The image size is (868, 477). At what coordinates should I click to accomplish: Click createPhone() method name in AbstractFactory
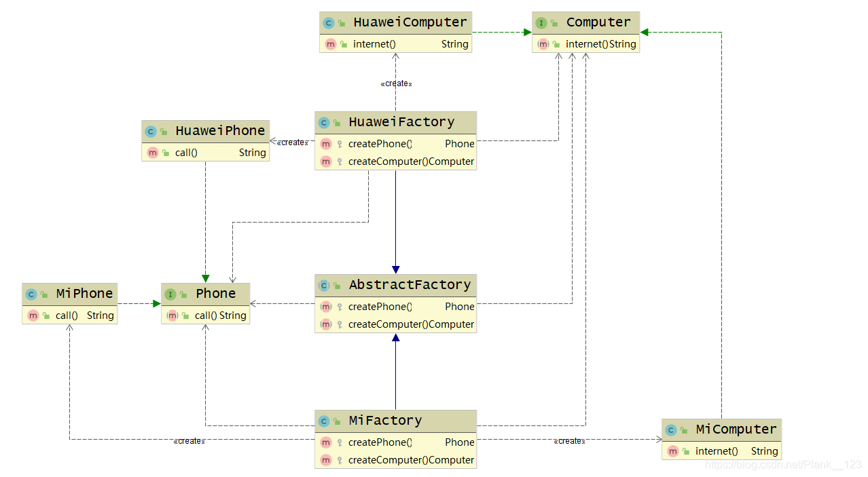point(380,307)
